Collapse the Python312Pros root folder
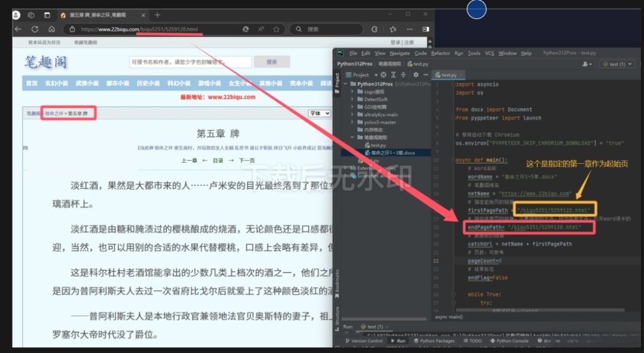The width and height of the screenshot is (644, 353). [x=345, y=84]
